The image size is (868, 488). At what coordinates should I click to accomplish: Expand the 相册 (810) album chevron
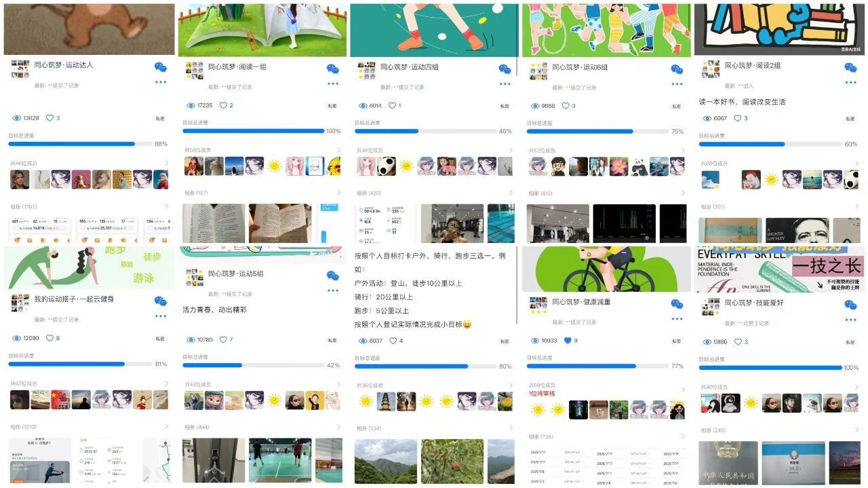tap(684, 193)
